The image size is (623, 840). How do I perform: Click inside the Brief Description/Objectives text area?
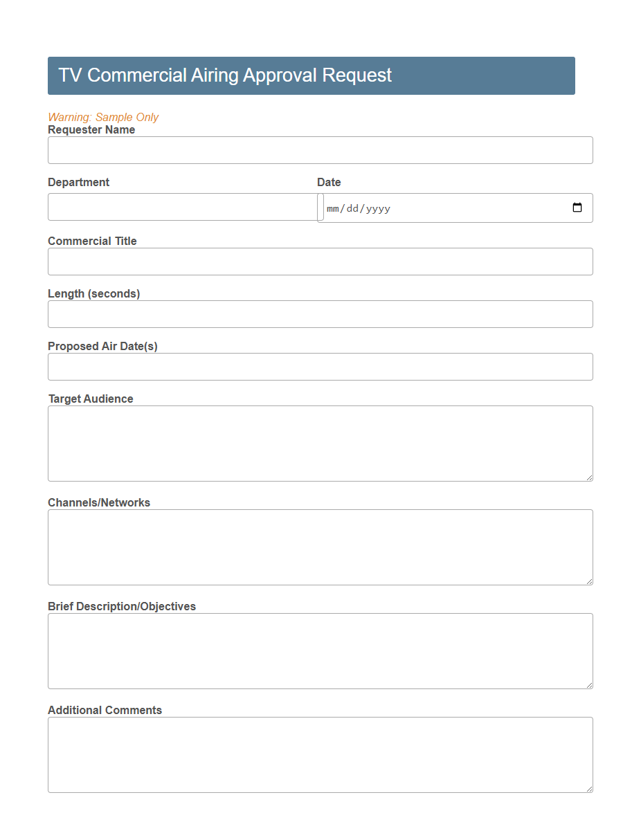coord(320,650)
